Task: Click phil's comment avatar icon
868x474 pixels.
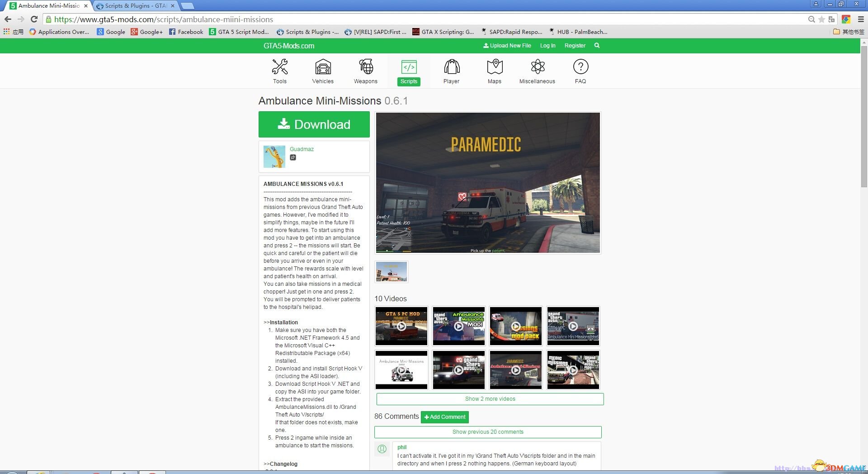Action: (x=382, y=449)
